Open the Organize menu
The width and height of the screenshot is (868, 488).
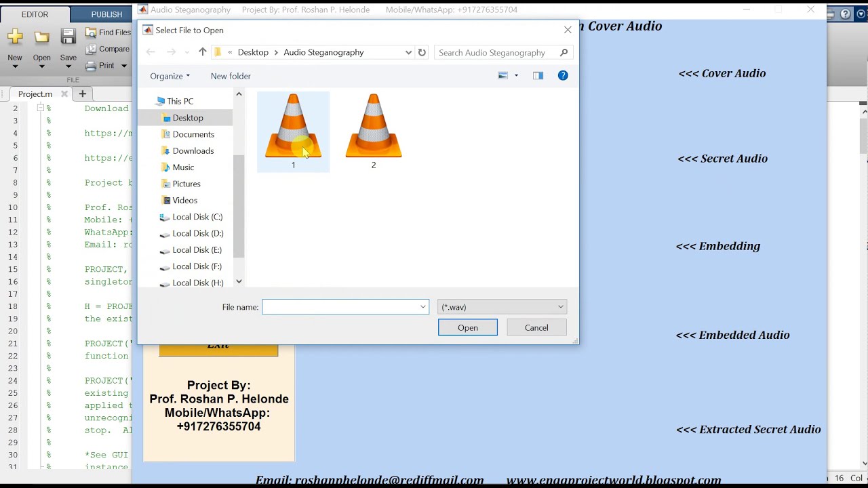[170, 76]
